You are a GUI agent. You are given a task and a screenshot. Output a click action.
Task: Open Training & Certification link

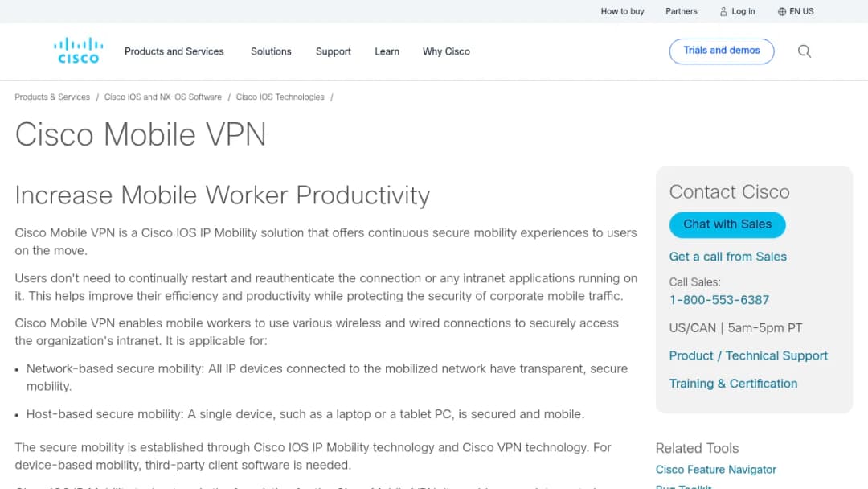point(733,383)
